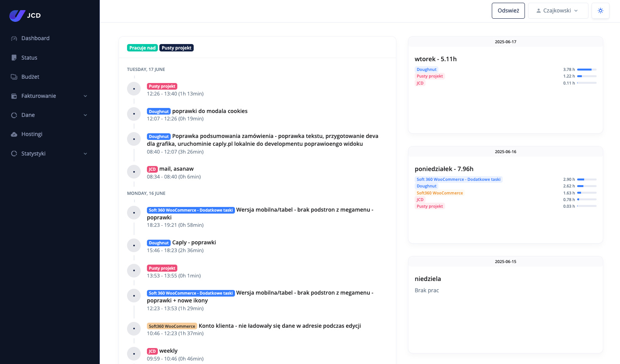Click Pusty projekt tag at 13:53 - 13:55
This screenshot has height=364, width=620.
pos(162,268)
